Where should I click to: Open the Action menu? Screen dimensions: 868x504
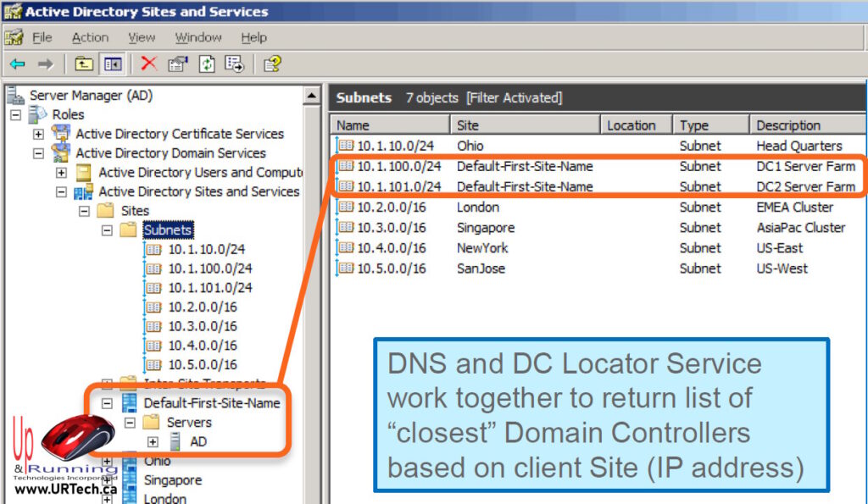click(90, 37)
